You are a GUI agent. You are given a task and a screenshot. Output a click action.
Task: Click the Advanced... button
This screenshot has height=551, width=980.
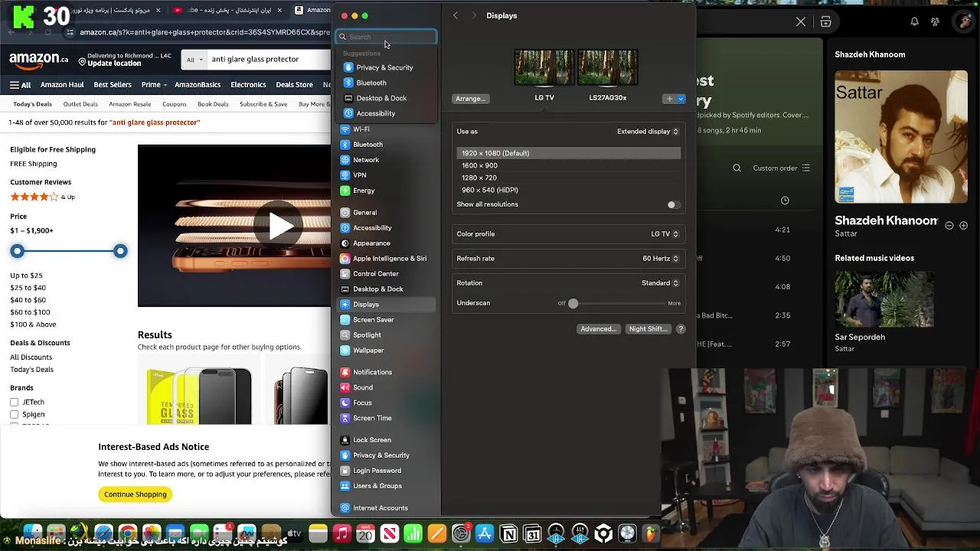(598, 329)
